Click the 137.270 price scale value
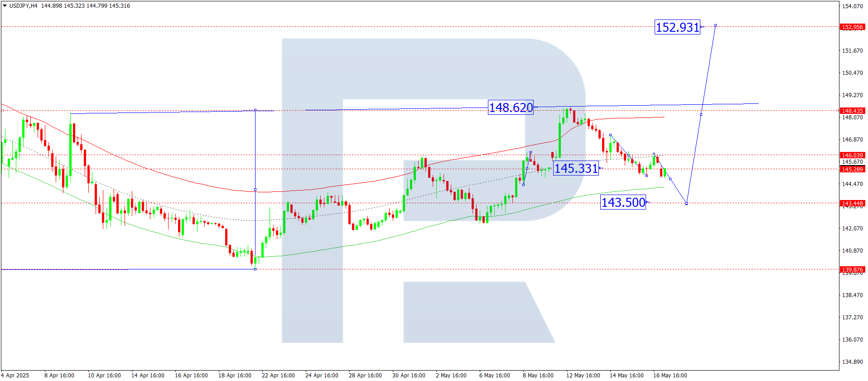Image resolution: width=868 pixels, height=381 pixels. [x=852, y=317]
